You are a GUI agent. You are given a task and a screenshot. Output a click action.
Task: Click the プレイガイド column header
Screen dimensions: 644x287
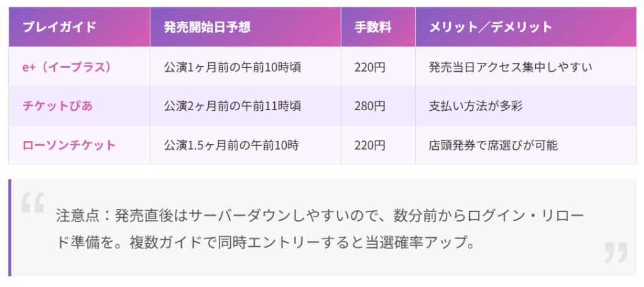[x=79, y=27]
